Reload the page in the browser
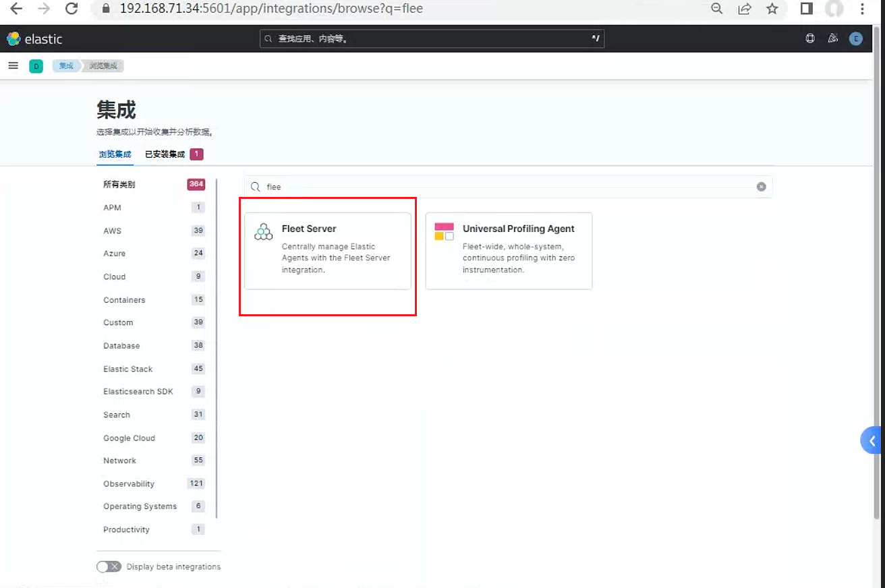The height and width of the screenshot is (588, 885). point(72,9)
